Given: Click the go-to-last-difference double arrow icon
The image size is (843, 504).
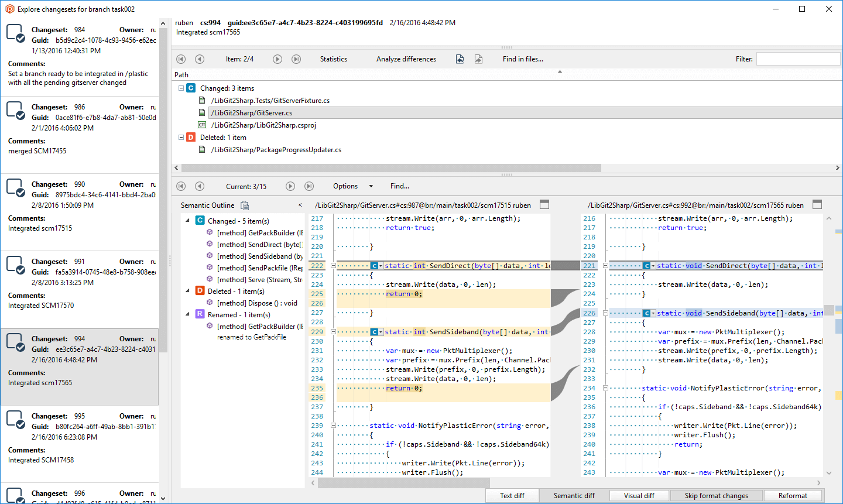Looking at the screenshot, I should coord(309,186).
